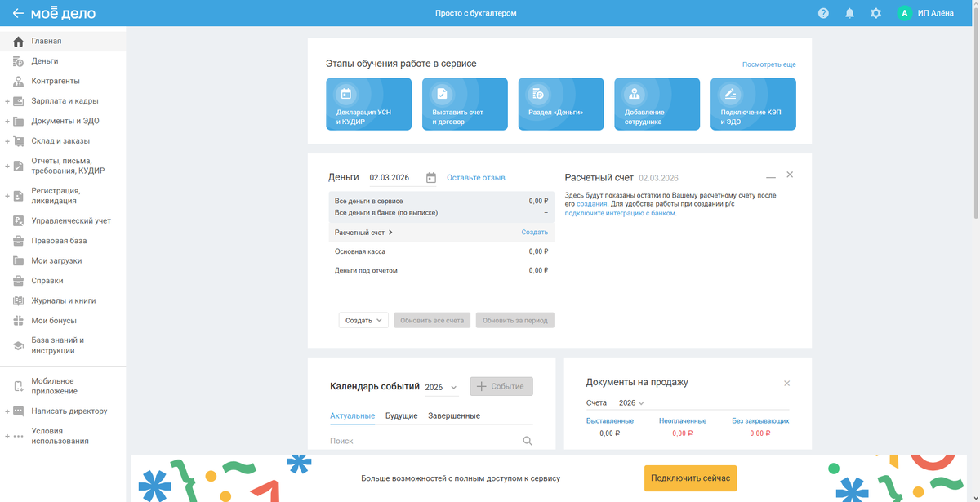Click the search magnifier in Календарь событий
980x502 pixels.
click(528, 441)
